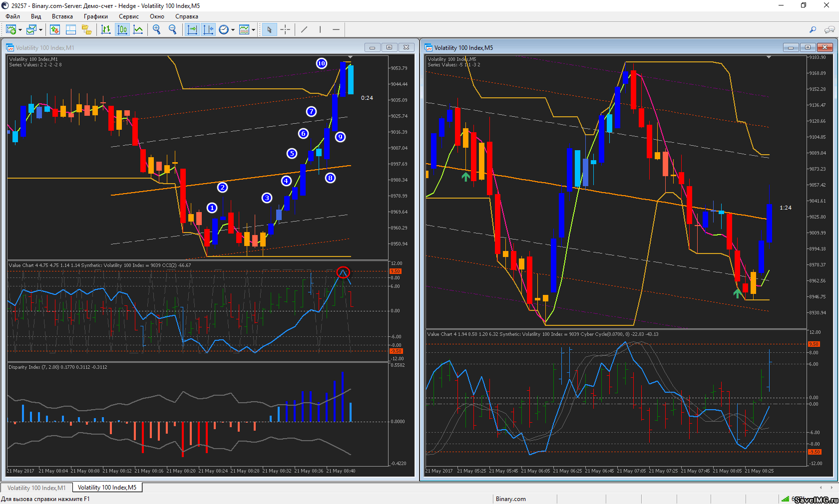Viewport: 839px width, 504px height.
Task: Expand the profiles dropdown arrow
Action: 40,30
